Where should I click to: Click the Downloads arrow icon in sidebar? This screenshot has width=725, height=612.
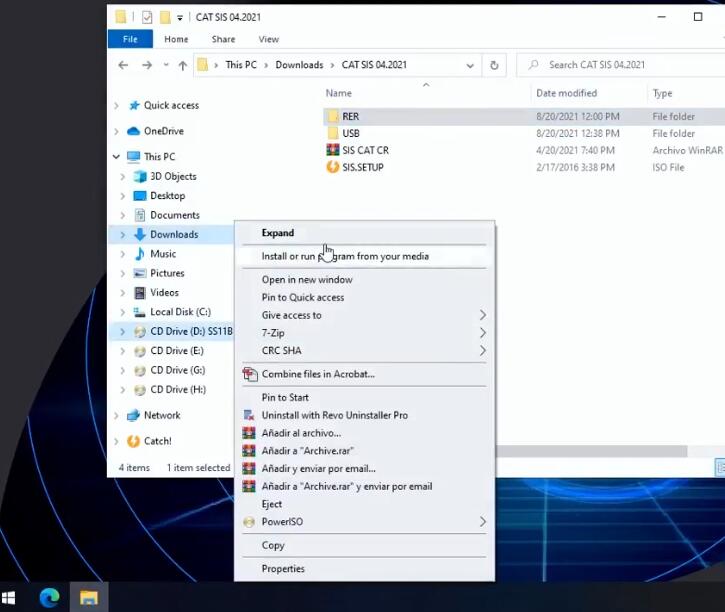click(140, 234)
